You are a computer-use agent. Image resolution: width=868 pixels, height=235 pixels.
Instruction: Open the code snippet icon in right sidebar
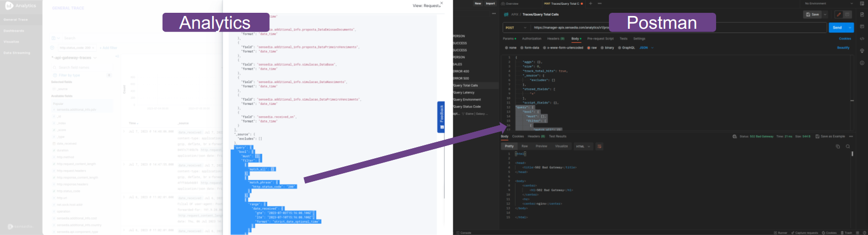point(862,38)
